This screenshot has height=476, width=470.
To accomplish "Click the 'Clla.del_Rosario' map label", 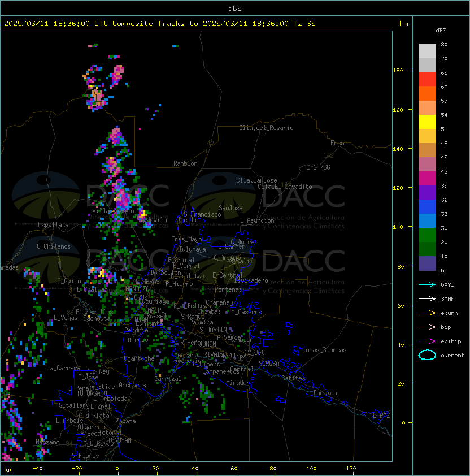I will (x=266, y=128).
